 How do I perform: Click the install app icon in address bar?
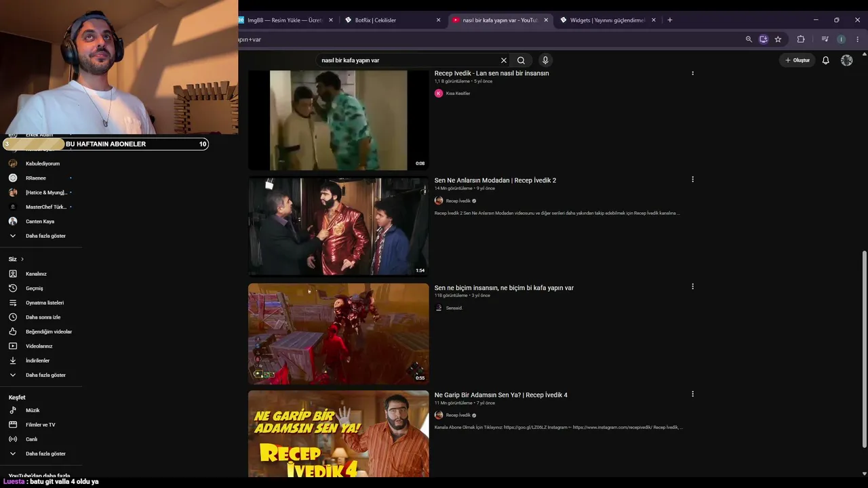pos(764,39)
